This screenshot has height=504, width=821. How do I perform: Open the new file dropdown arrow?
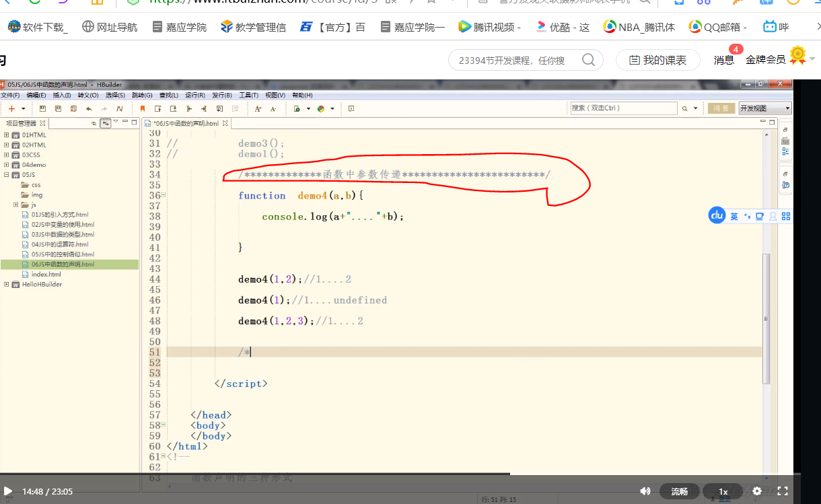pos(23,108)
